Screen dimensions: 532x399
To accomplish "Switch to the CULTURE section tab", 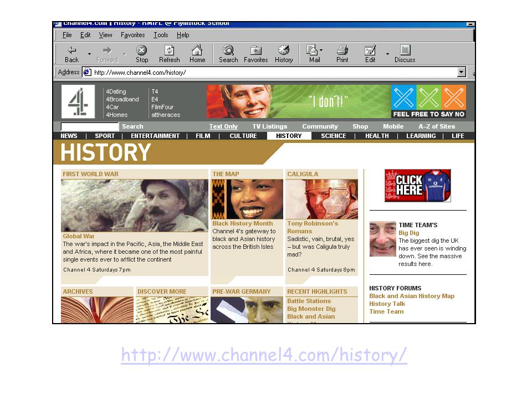I will point(243,136).
